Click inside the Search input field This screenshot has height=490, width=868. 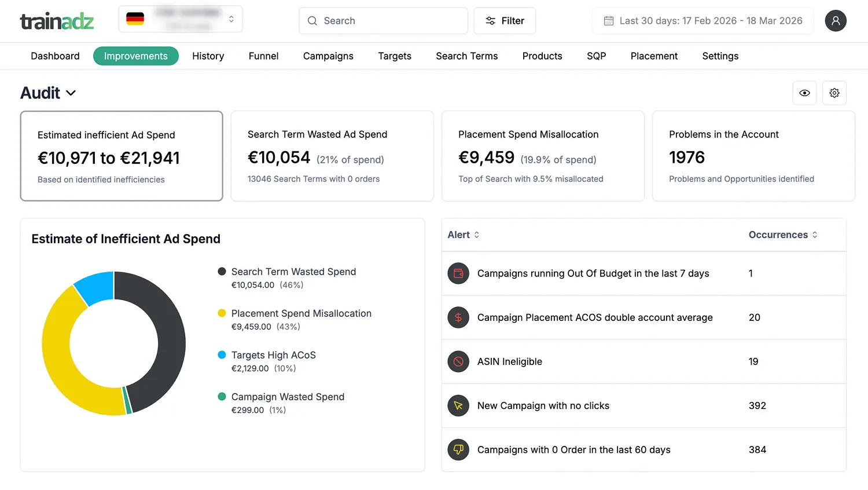[x=383, y=20]
